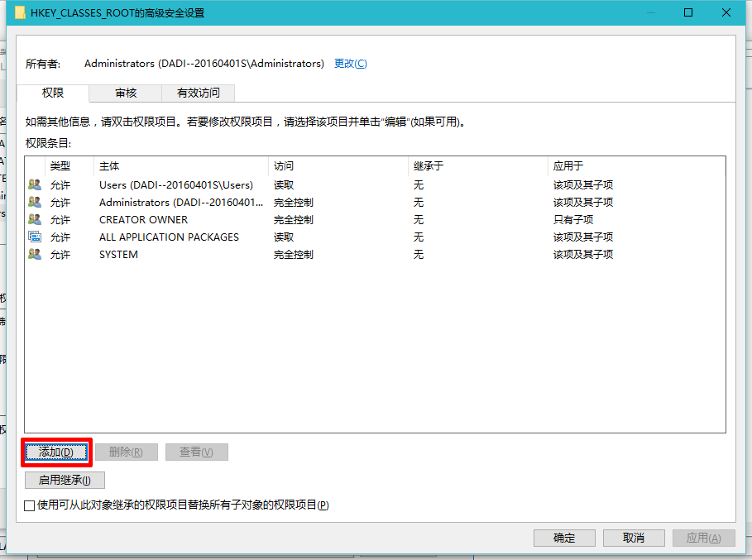Click the Administrators entry group icon
752x560 pixels.
[35, 203]
